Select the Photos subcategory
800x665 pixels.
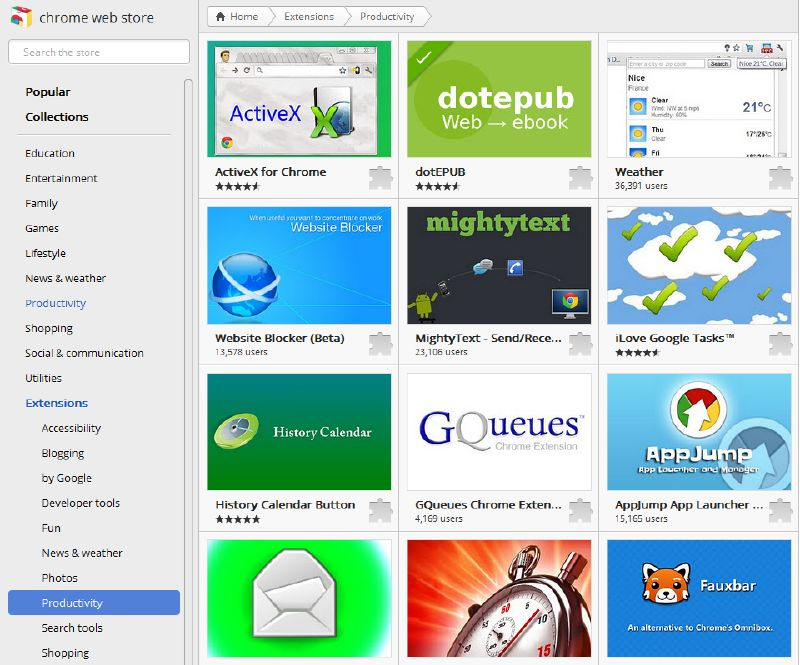60,578
